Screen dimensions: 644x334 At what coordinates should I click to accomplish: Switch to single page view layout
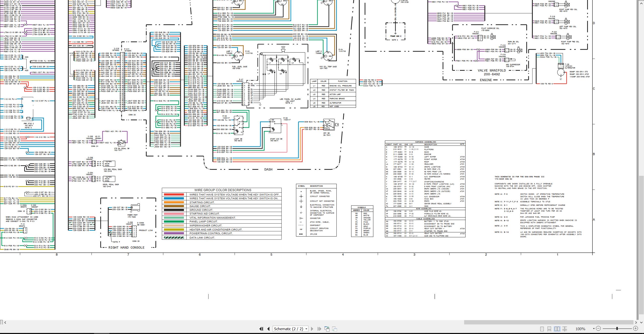click(542, 329)
